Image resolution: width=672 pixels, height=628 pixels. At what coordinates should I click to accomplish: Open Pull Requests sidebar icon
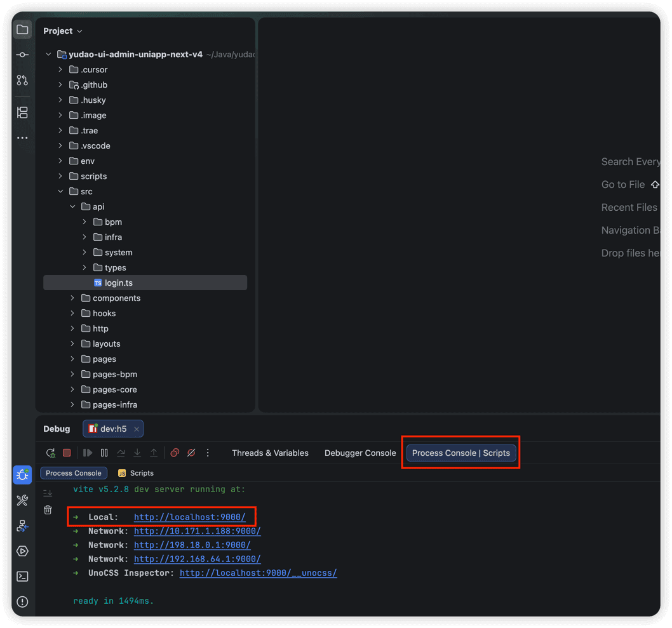click(22, 80)
